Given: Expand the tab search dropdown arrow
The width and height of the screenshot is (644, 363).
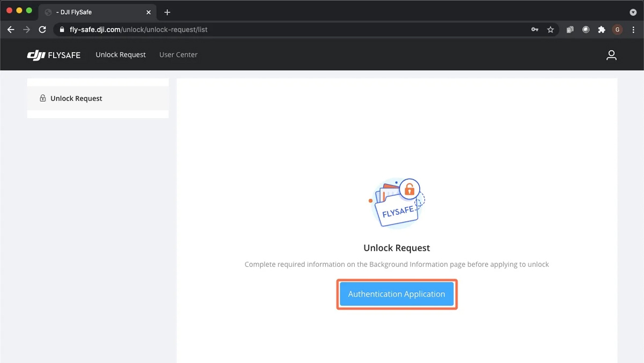Looking at the screenshot, I should [633, 12].
